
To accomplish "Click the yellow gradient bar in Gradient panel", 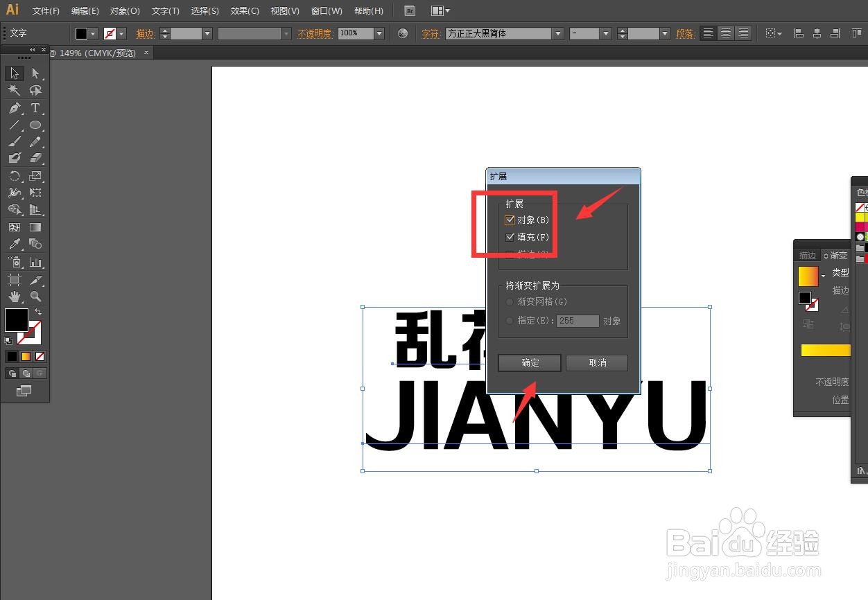I will point(825,350).
